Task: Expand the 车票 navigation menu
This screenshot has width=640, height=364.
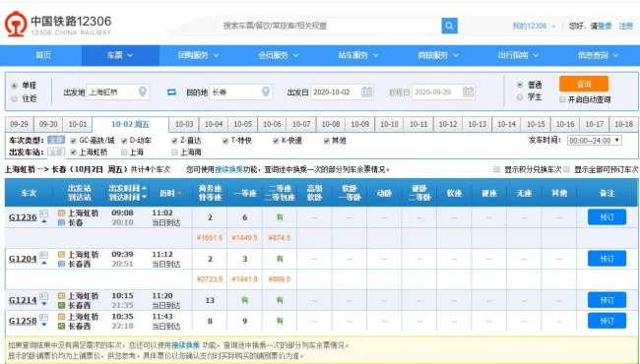Action: point(120,55)
